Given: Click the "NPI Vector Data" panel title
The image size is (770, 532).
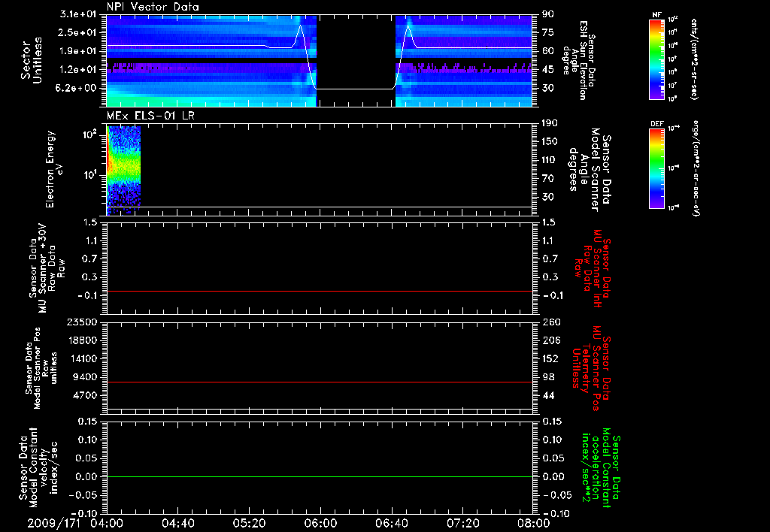Looking at the screenshot, I should [x=153, y=7].
